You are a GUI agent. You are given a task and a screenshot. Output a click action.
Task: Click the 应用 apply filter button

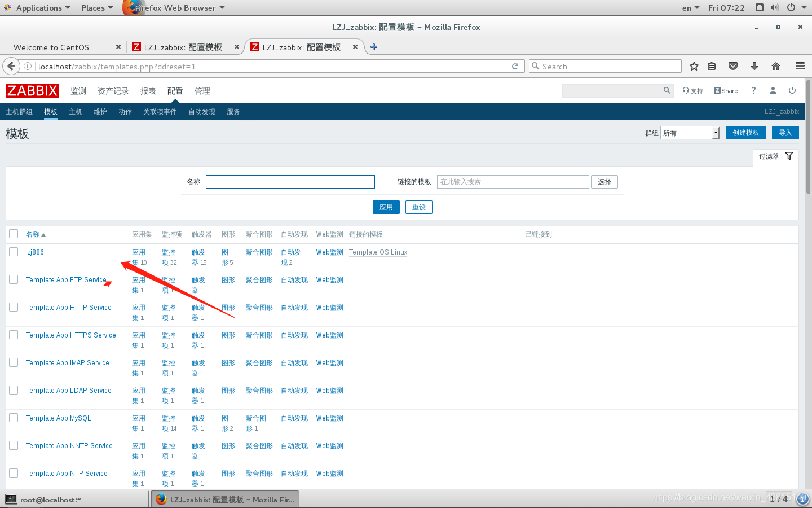point(386,207)
